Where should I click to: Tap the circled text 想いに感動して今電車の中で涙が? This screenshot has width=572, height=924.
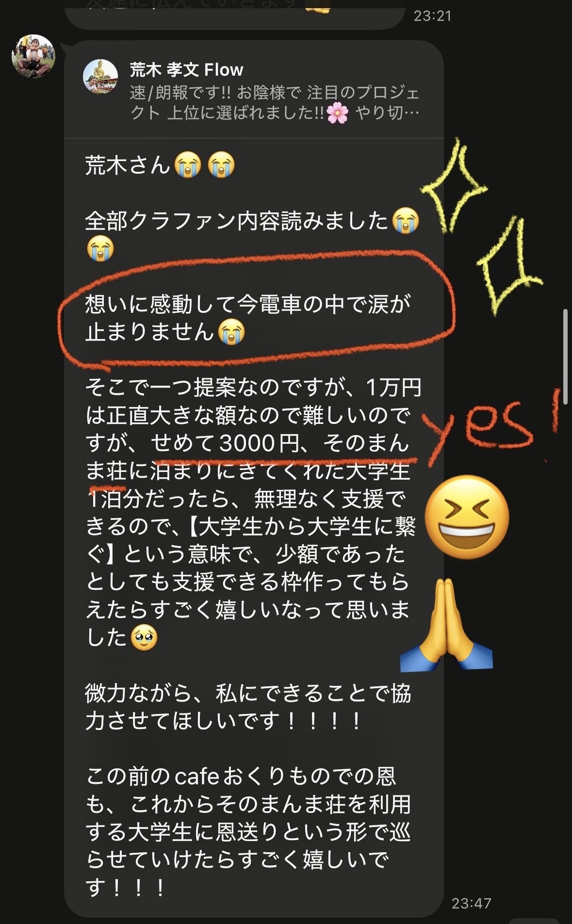pos(248,304)
